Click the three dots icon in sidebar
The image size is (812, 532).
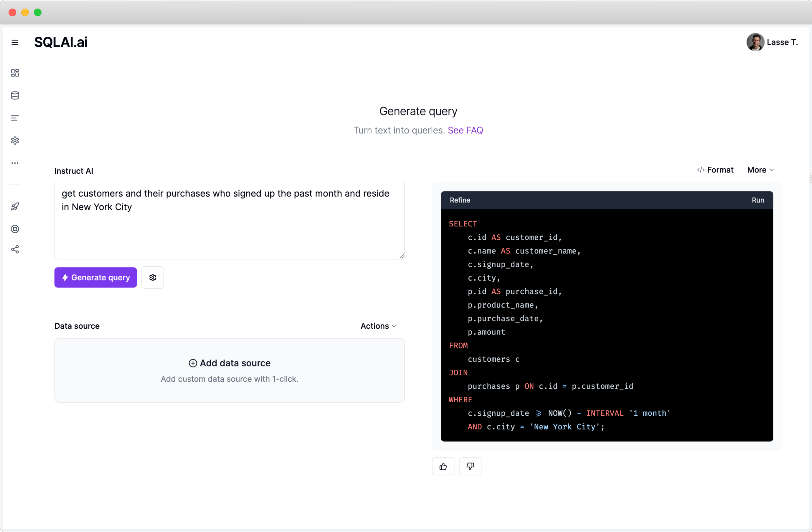15,163
